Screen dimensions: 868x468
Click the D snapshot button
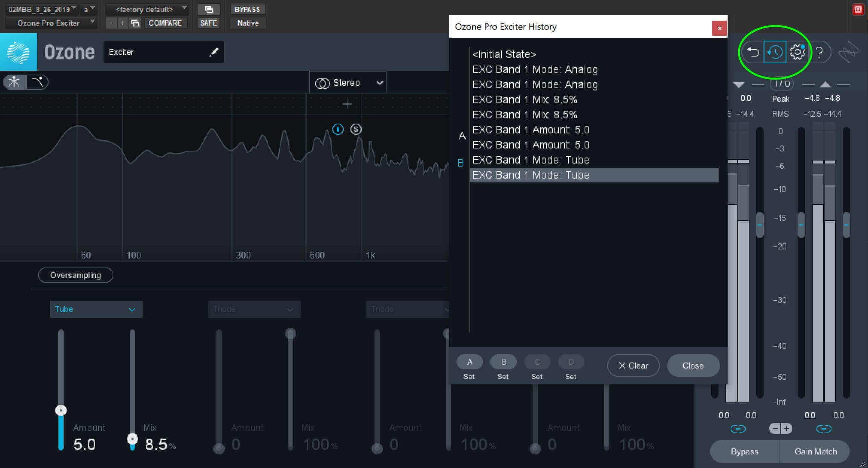[571, 362]
